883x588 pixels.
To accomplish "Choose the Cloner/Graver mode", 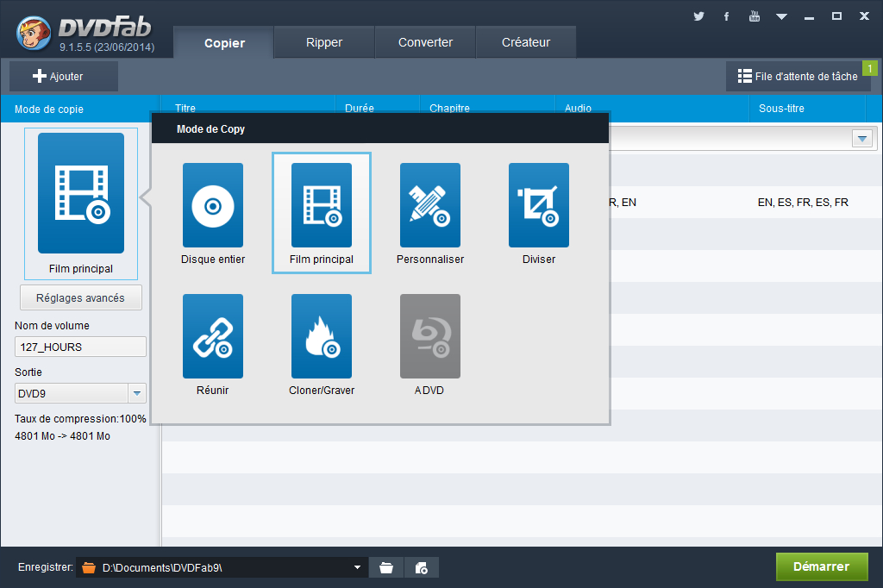I will (322, 336).
